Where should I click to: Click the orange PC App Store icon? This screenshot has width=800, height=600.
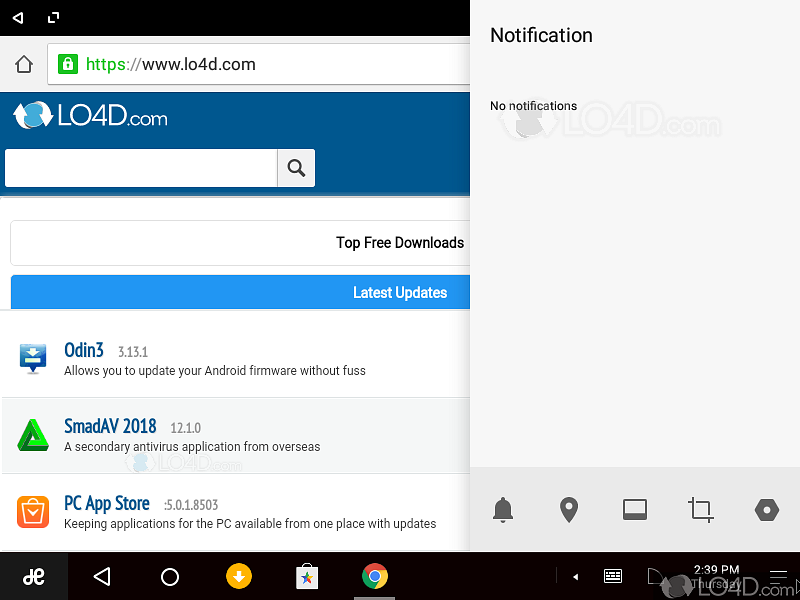(33, 512)
